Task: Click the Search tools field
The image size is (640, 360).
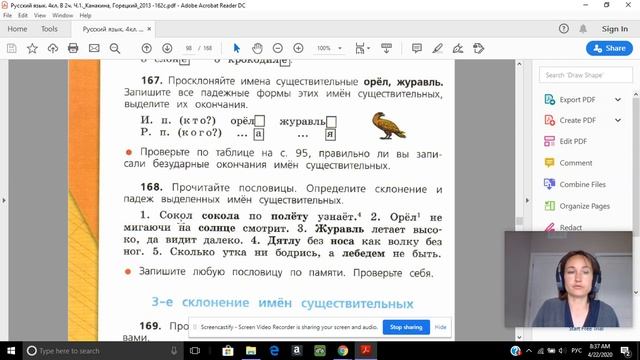Action: 586,75
